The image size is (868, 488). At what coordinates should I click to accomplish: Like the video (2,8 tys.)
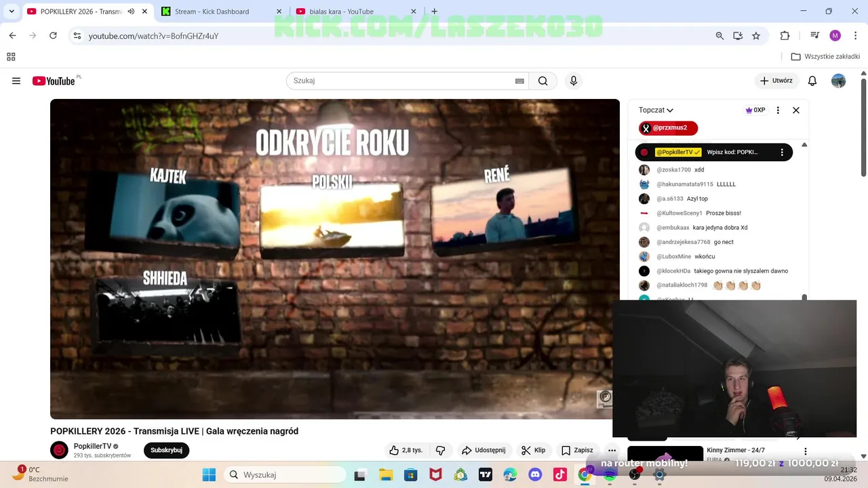click(406, 450)
